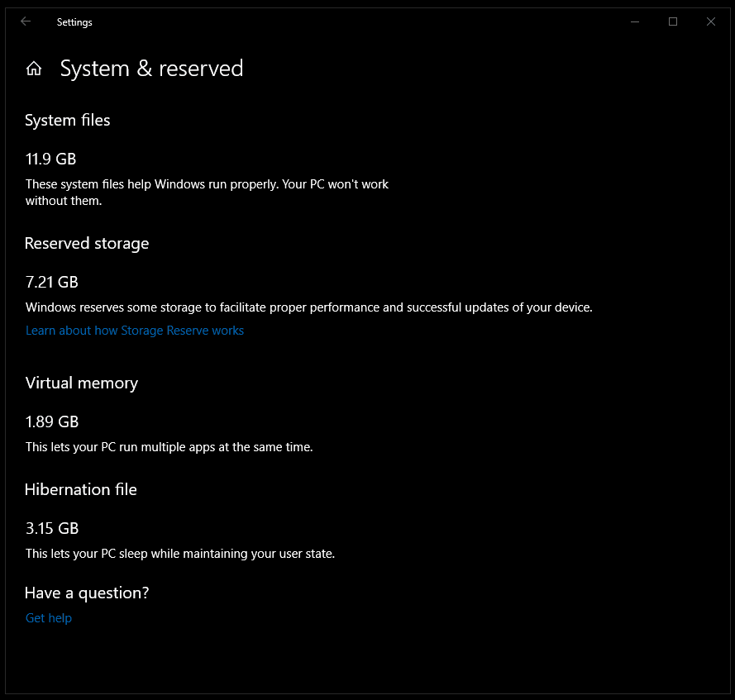Screen dimensions: 735x700
Task: Go to Settings home via house icon
Action: pos(34,69)
